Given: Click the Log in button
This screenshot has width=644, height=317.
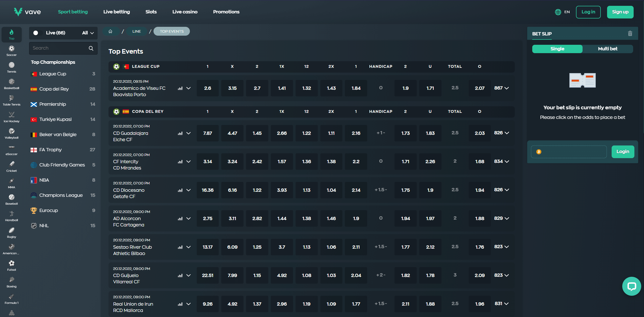Looking at the screenshot, I should 588,12.
